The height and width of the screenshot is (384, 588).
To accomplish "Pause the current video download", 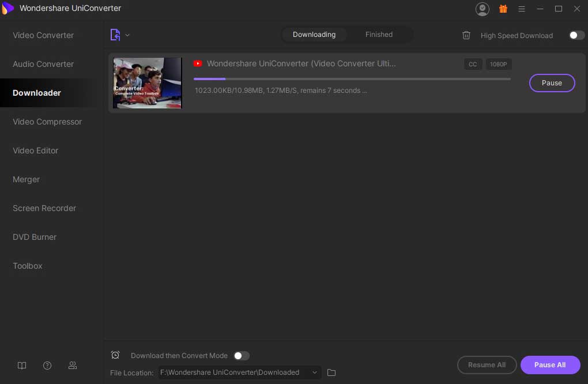I will pos(552,83).
